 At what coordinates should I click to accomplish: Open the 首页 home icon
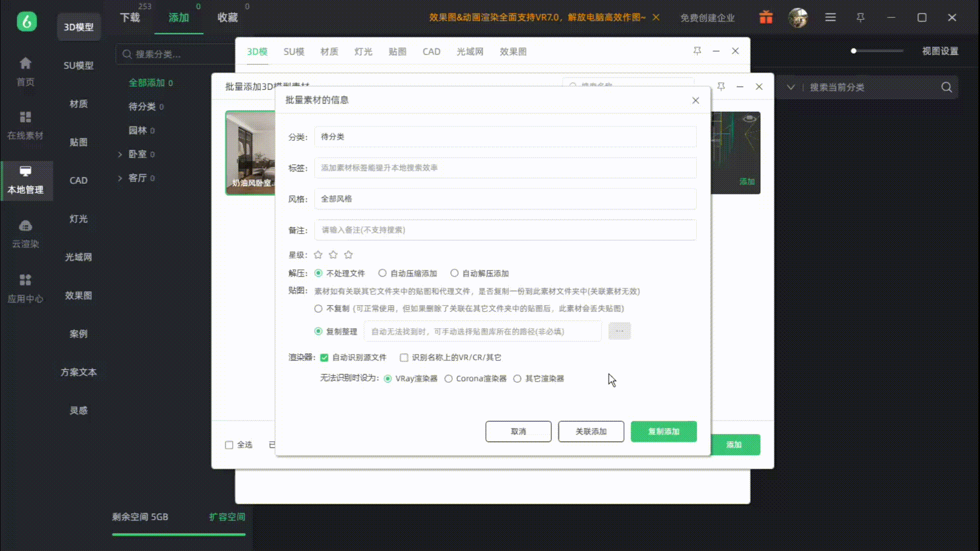coord(26,63)
